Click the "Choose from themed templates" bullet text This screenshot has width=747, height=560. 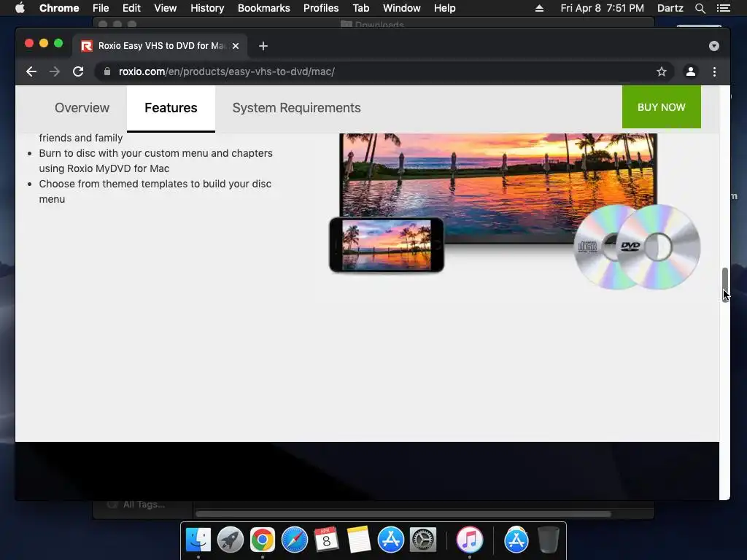coord(155,192)
